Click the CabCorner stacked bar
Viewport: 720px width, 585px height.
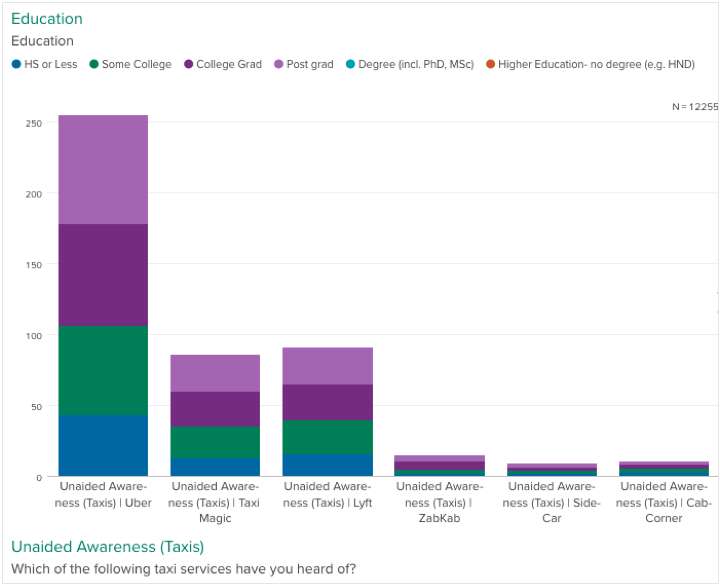[664, 469]
